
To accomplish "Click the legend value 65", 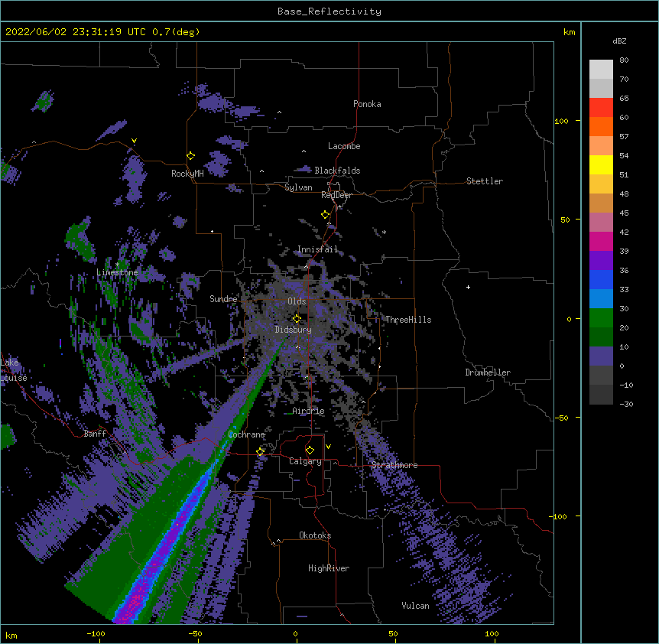I will click(624, 99).
